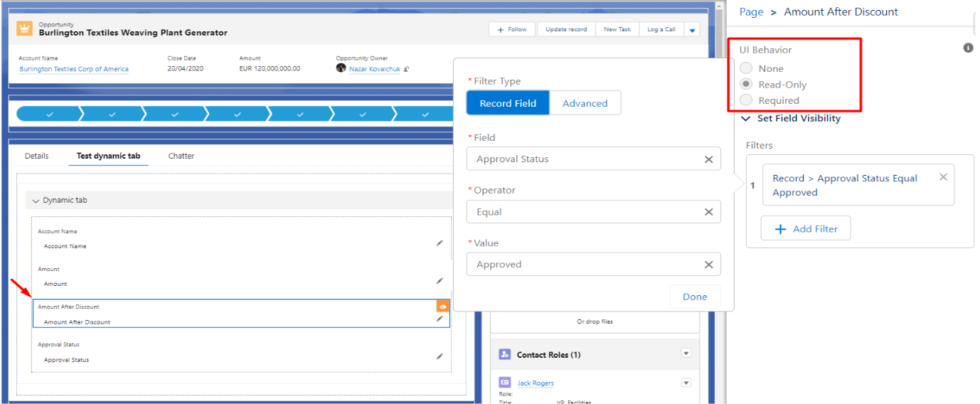
Task: Click the info icon beside UI Behavior
Action: 968,48
